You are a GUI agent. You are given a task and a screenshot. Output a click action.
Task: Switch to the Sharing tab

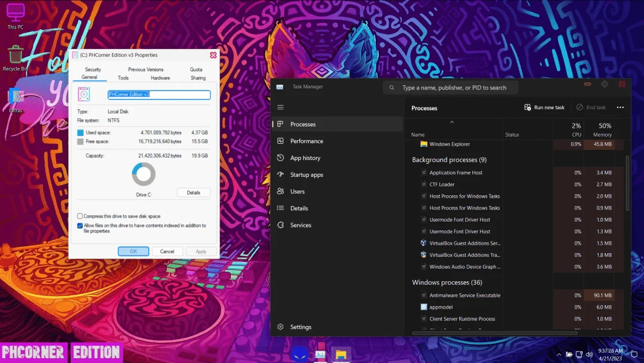(x=198, y=78)
